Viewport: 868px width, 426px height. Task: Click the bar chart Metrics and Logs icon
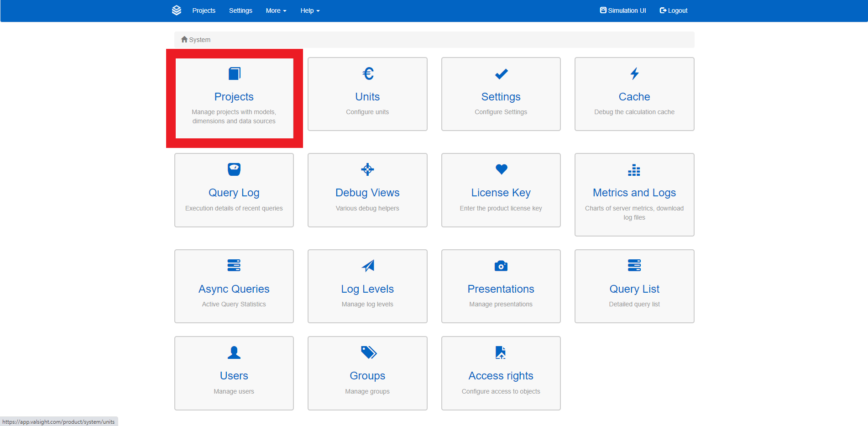(x=634, y=170)
